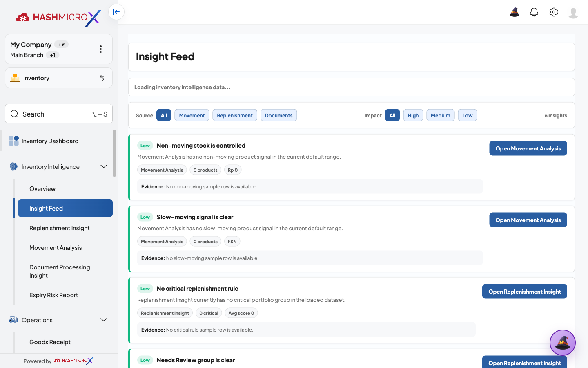588x368 pixels.
Task: Click the Operations forklift icon
Action: coord(14,320)
